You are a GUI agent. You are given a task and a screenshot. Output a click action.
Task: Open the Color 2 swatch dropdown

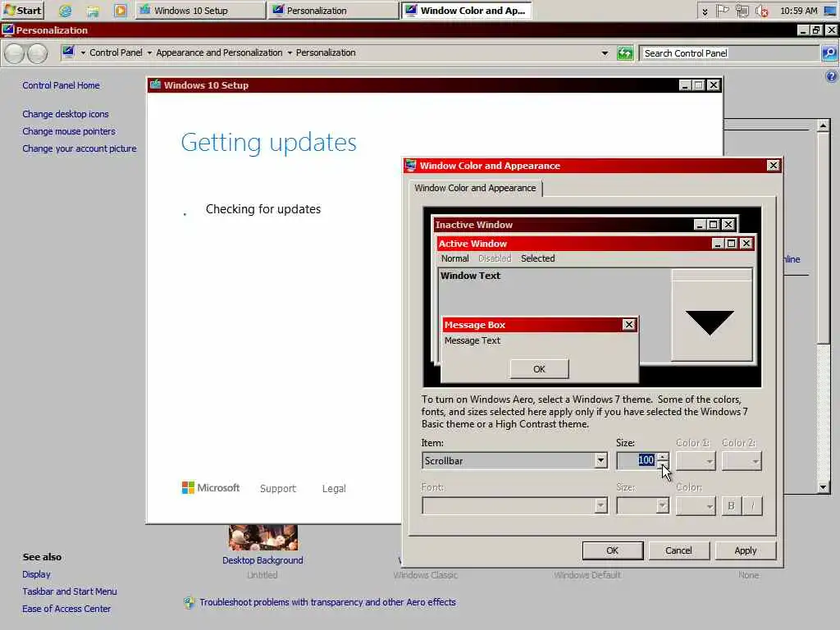tap(742, 461)
